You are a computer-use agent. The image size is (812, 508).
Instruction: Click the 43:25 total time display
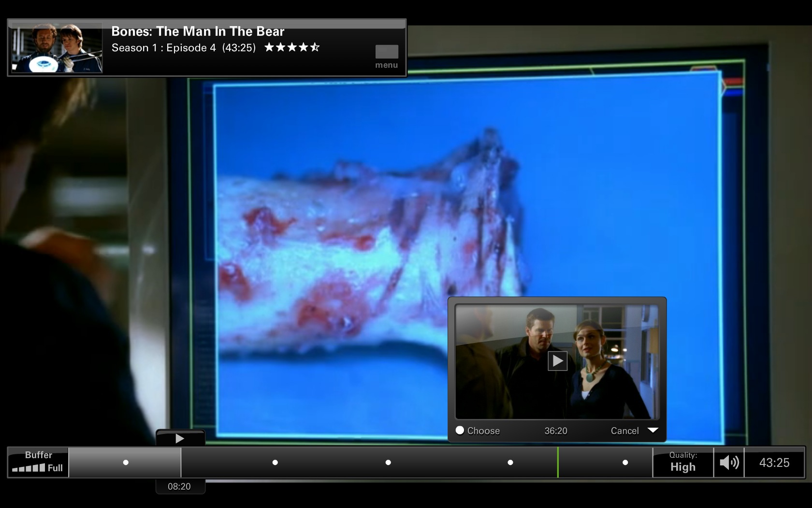coord(774,463)
